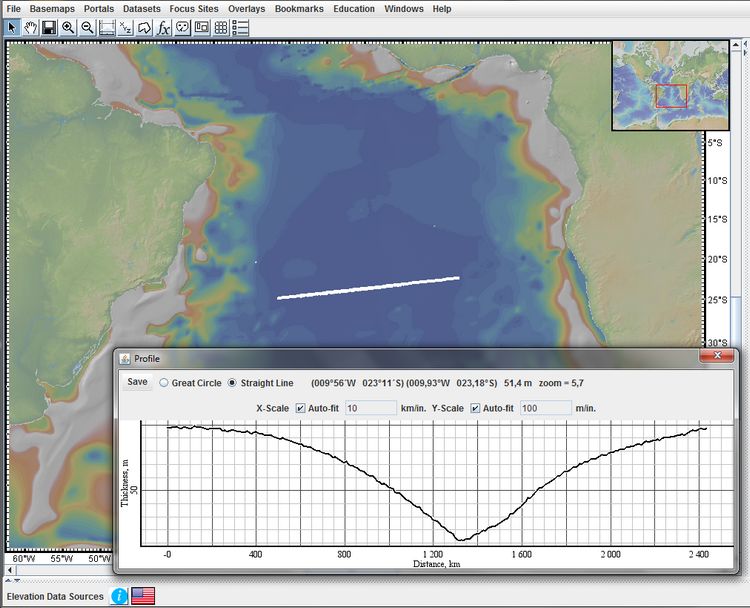The height and width of the screenshot is (608, 750).
Task: Open the Datasets menu
Action: 142,9
